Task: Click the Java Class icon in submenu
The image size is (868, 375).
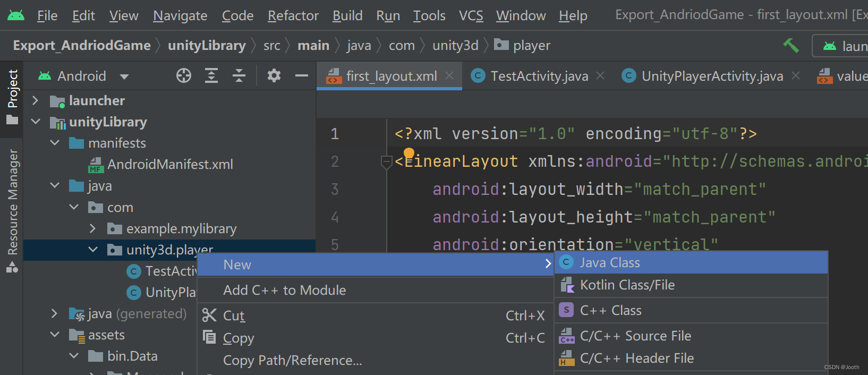Action: [x=567, y=262]
